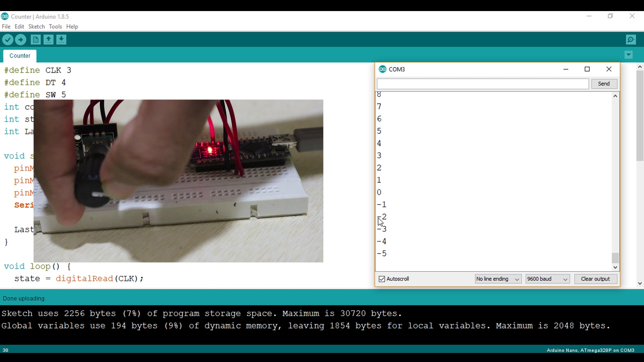Click the Save Sketch icon
The height and width of the screenshot is (362, 644).
point(61,40)
